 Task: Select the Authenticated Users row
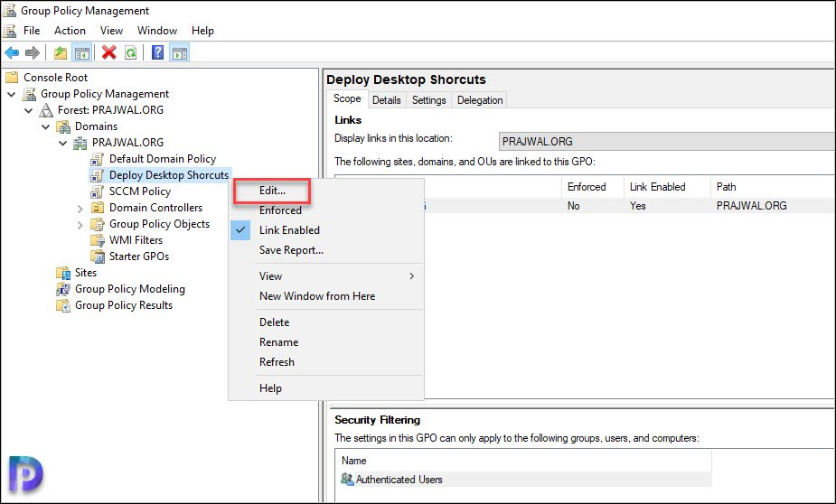coord(525,480)
